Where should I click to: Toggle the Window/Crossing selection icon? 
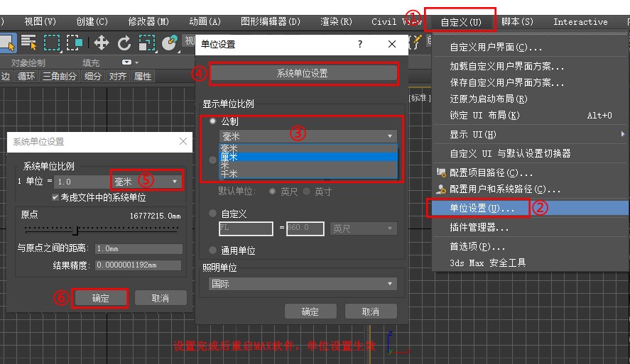point(74,43)
